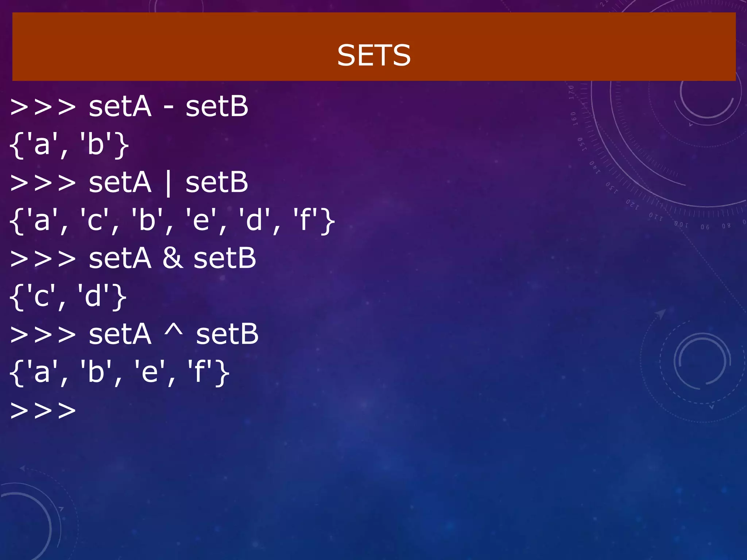Click the SETS slide title
Screen dimensions: 747x560
(x=373, y=55)
